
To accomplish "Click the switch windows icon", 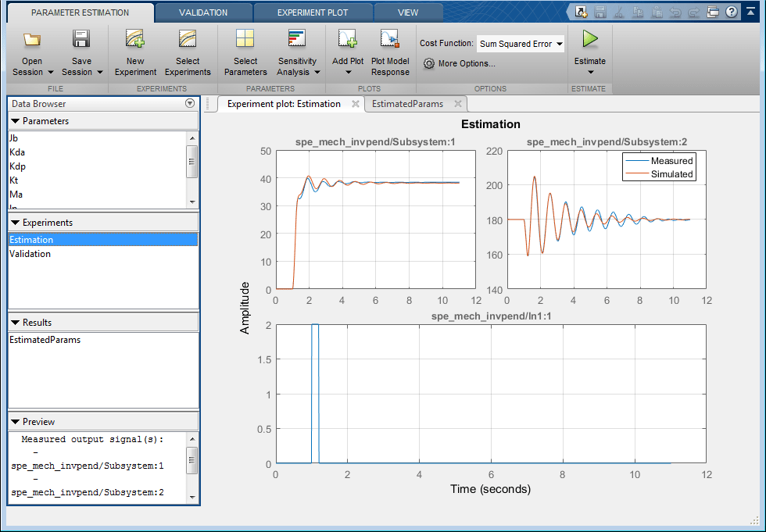I will (x=713, y=12).
